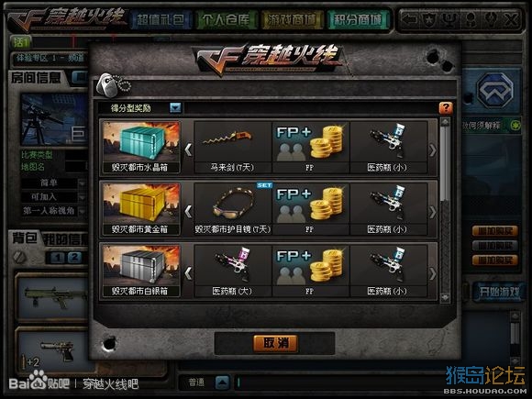Screen dimensions: 532x399
Task: Select backpack slot 2 button
Action: click(74, 257)
